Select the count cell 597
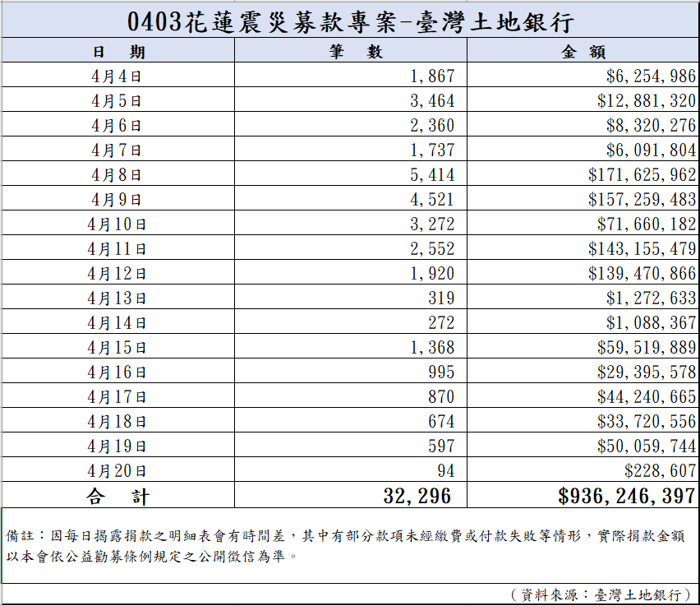The image size is (700, 606). click(351, 444)
